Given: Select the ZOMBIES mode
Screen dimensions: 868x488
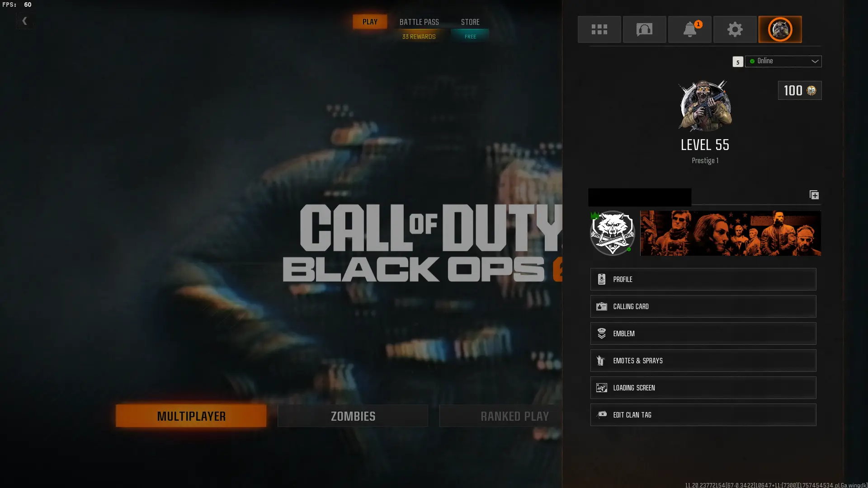Looking at the screenshot, I should [353, 416].
